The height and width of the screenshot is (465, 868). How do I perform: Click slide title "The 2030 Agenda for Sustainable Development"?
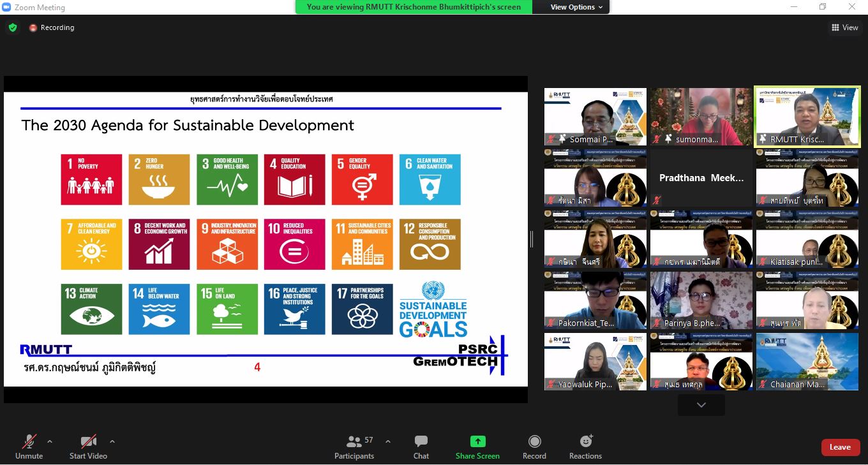188,125
